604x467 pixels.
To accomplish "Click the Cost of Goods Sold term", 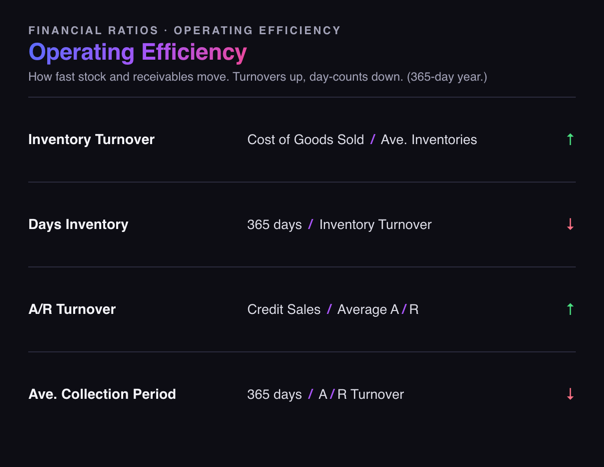I will pos(305,139).
